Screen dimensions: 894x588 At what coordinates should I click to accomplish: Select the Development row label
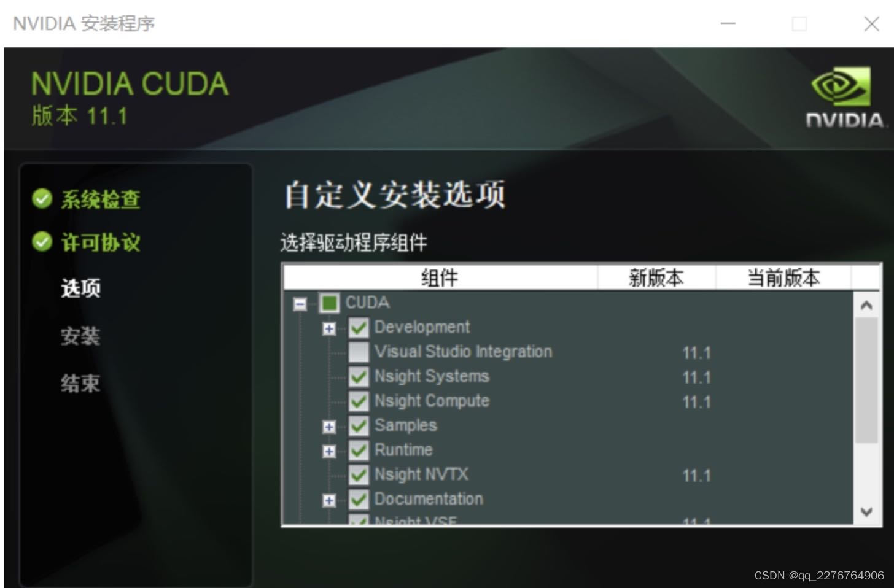click(x=422, y=327)
